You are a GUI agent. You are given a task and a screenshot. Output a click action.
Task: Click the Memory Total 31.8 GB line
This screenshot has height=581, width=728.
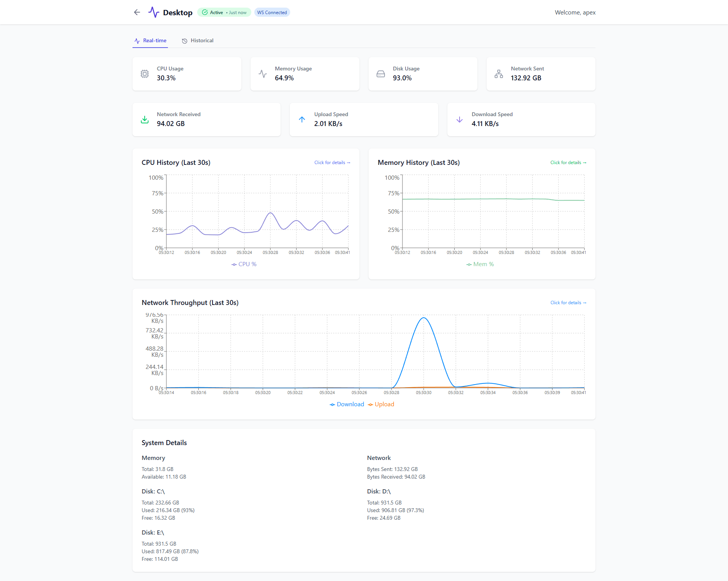click(157, 469)
